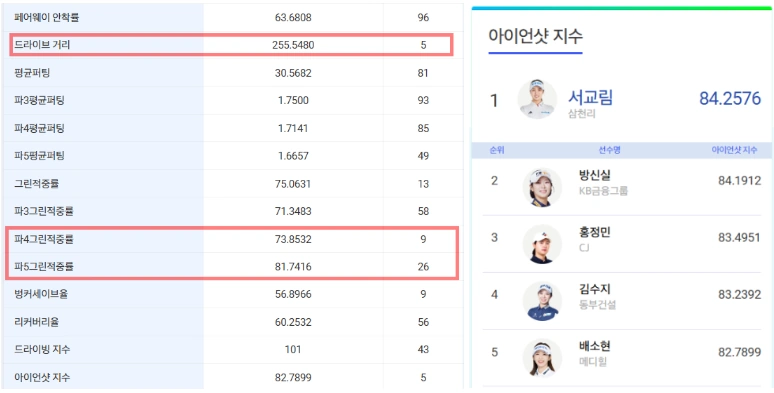
Task: Select the 리커버리율 row label
Action: [x=37, y=322]
